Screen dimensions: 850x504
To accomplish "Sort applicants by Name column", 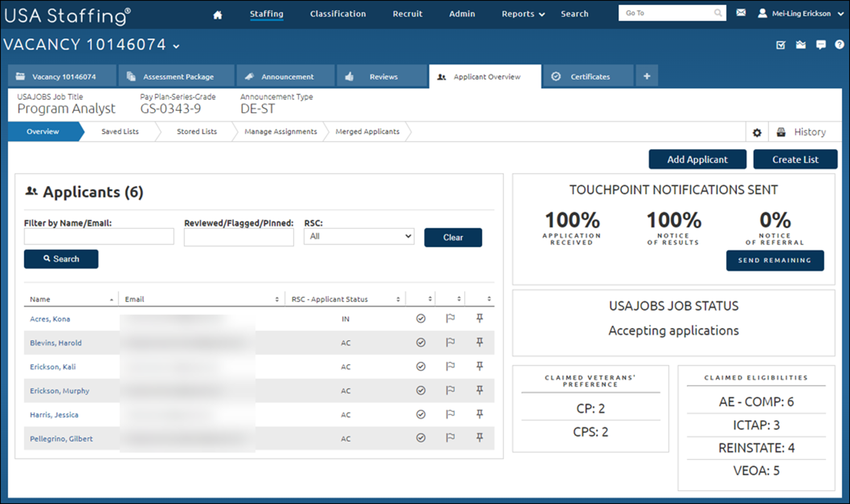I will (x=71, y=299).
